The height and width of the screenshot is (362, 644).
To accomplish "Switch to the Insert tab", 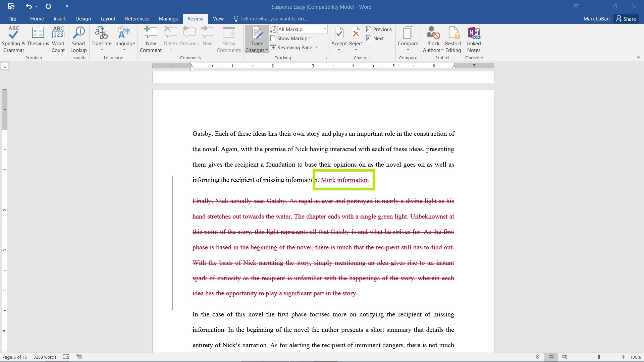I will click(59, 19).
